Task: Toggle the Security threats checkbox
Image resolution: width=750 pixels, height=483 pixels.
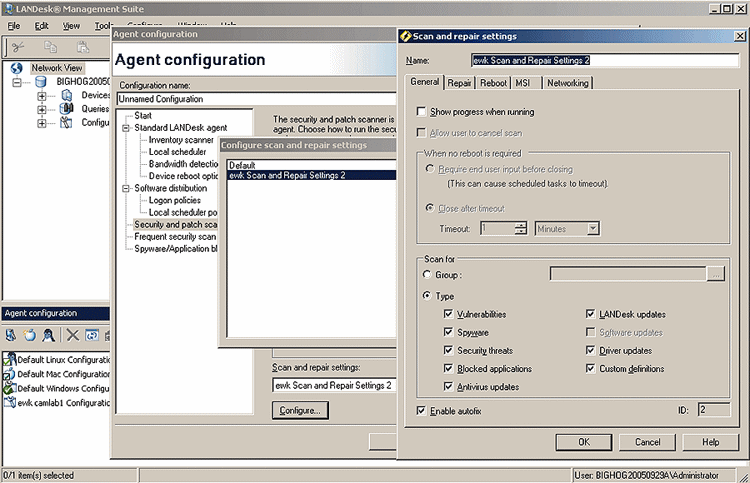Action: (x=448, y=350)
